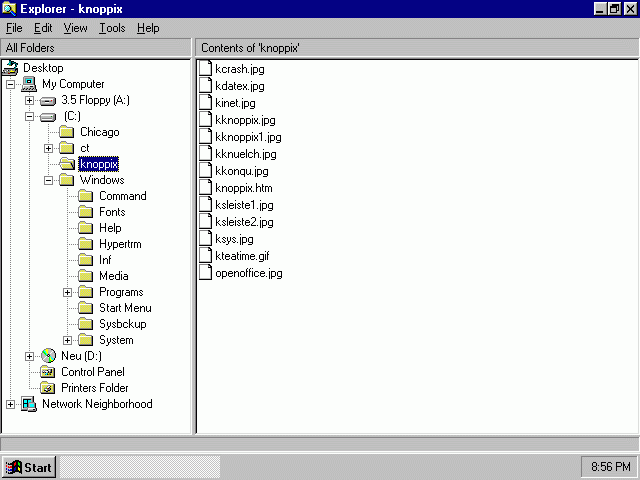The height and width of the screenshot is (480, 640).
Task: Select the file kknuelch.jpg
Action: pyautogui.click(x=246, y=154)
